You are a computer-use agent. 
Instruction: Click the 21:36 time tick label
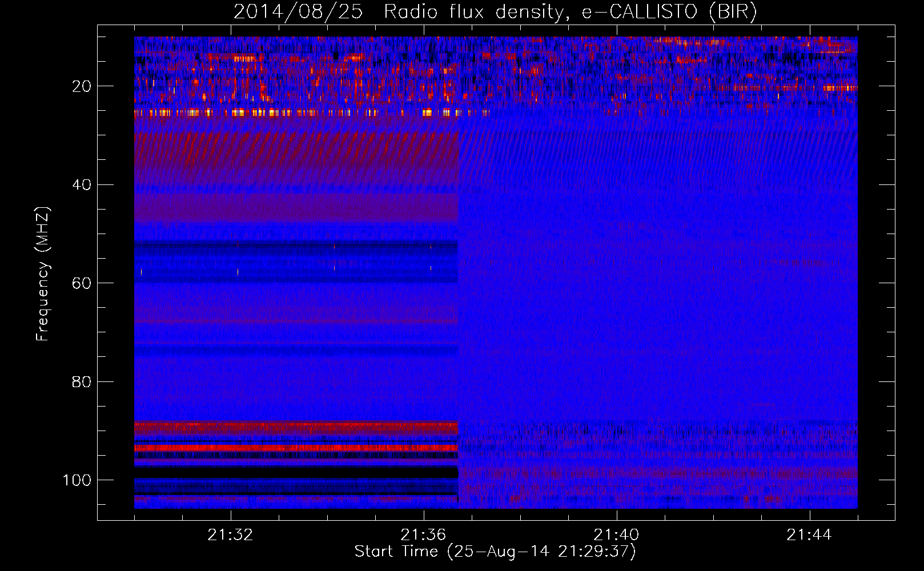pyautogui.click(x=423, y=535)
